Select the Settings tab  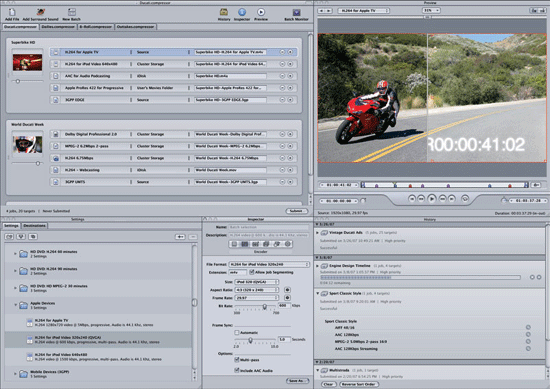tap(11, 226)
